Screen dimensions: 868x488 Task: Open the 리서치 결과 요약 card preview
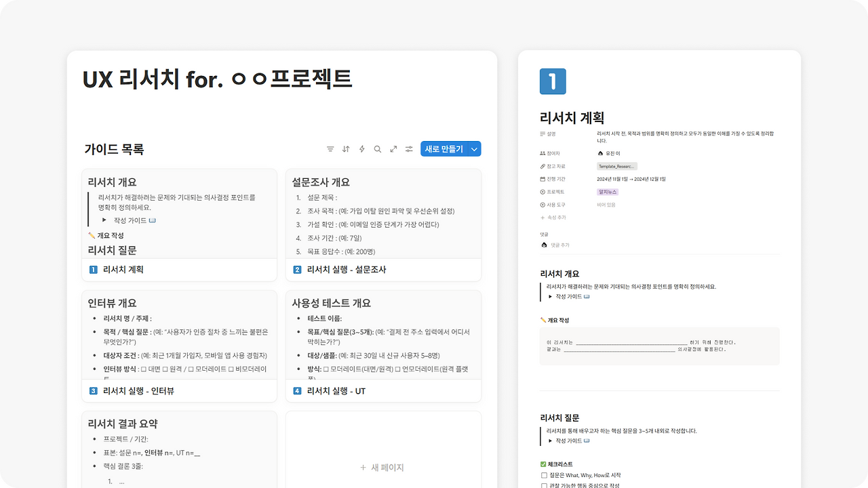pos(179,450)
